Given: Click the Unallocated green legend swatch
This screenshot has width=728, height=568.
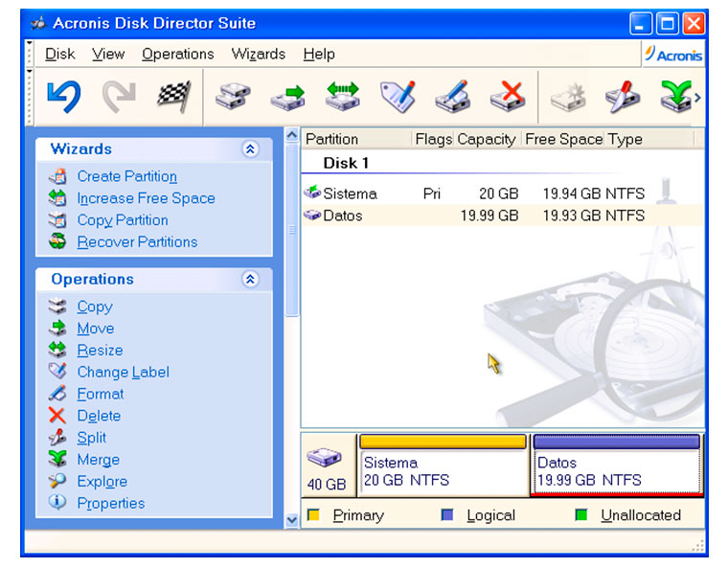Looking at the screenshot, I should click(x=581, y=514).
